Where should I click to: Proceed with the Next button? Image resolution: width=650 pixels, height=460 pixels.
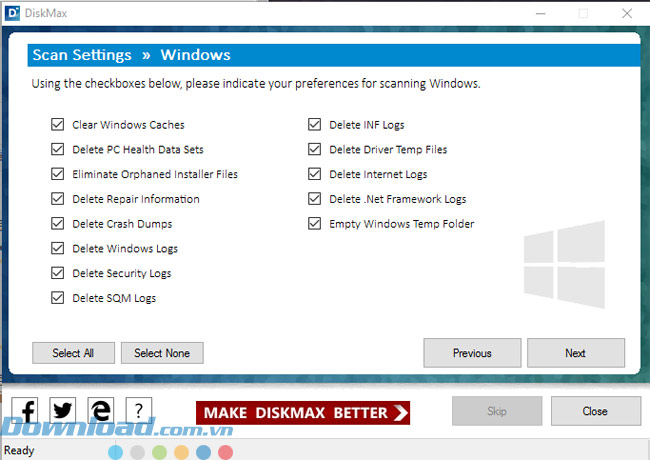click(x=576, y=353)
